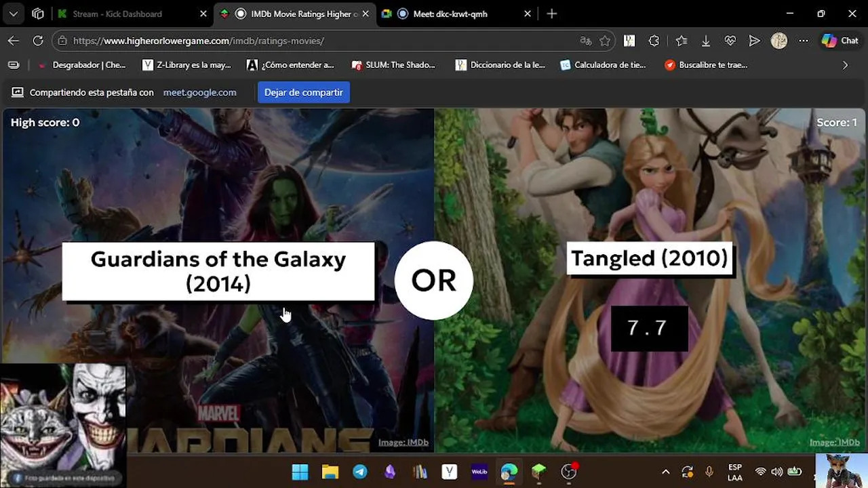Open the meet.google.com sharing link

coord(199,92)
